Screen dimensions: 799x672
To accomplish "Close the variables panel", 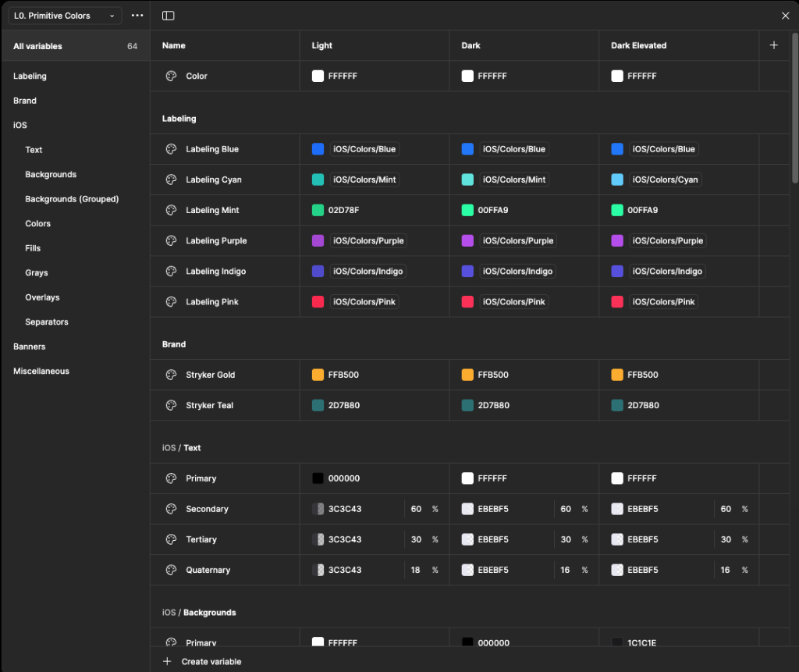I will click(x=785, y=16).
